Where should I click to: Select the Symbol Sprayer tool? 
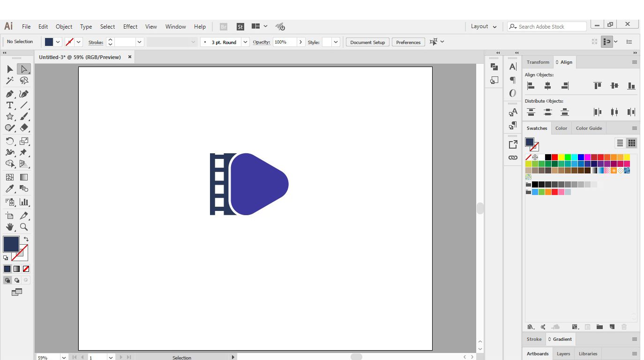click(10, 202)
